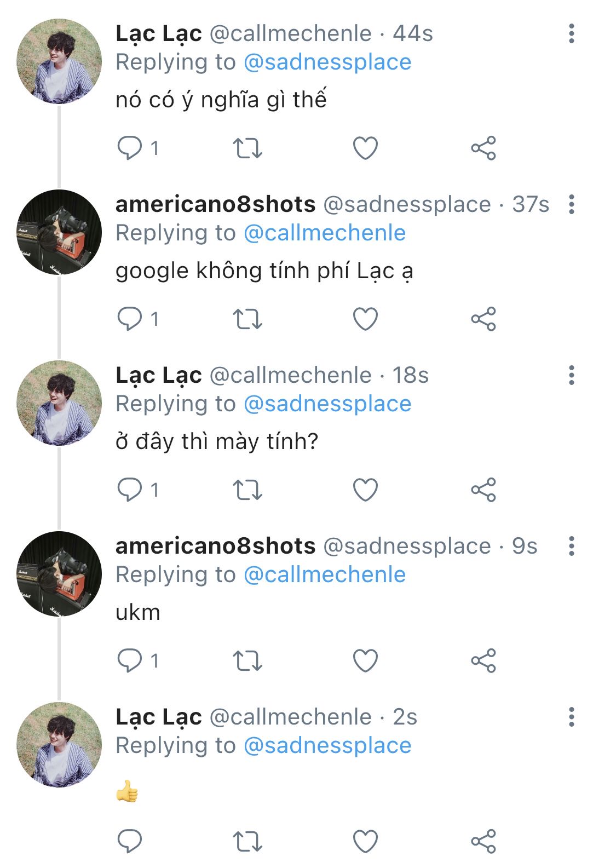Open Lạc Lạc display name on 18s tweet
Screen dimensions: 616x868
pos(159,375)
